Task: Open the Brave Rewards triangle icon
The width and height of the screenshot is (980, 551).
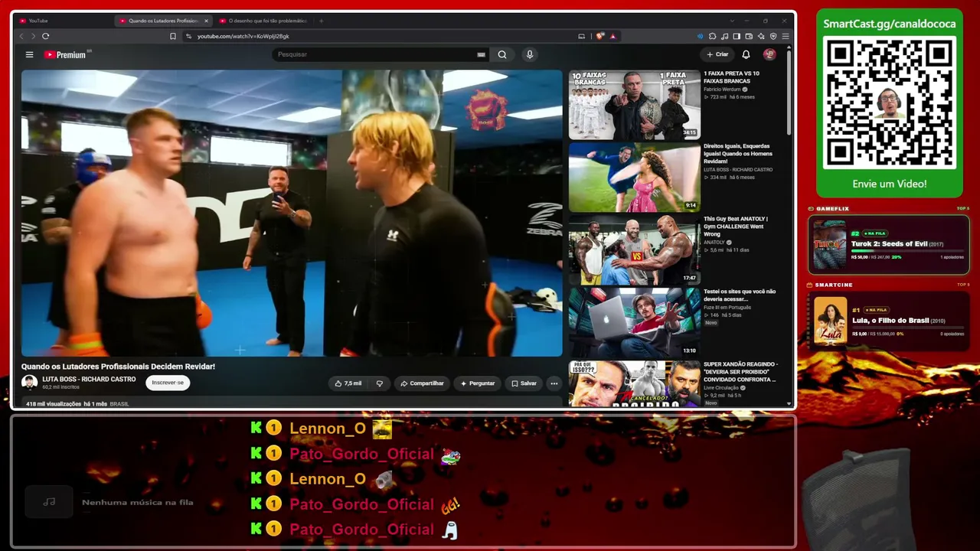Action: (x=612, y=36)
